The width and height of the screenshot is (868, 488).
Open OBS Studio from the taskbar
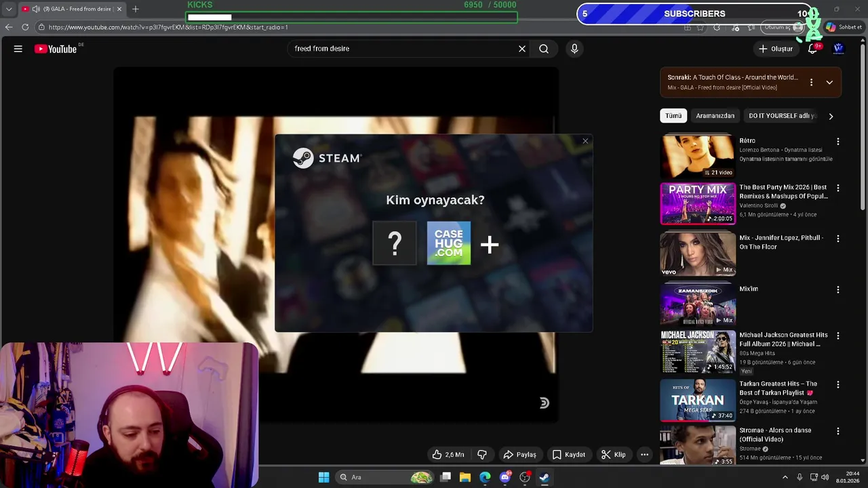pyautogui.click(x=524, y=477)
